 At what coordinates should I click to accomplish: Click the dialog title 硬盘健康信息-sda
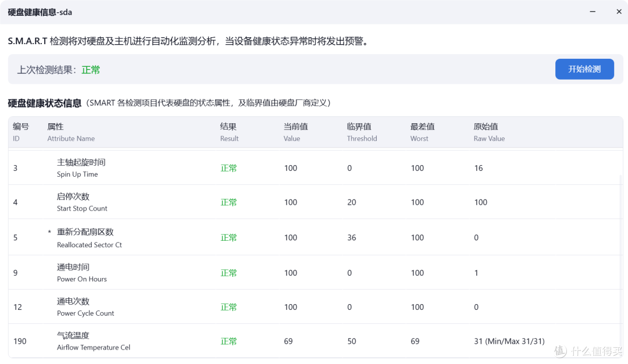pos(40,12)
